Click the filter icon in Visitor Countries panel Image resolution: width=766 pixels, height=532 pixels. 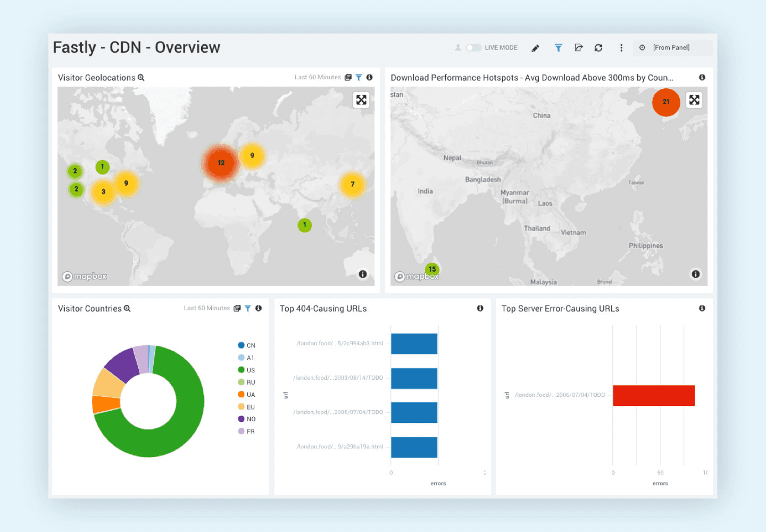[x=248, y=309]
